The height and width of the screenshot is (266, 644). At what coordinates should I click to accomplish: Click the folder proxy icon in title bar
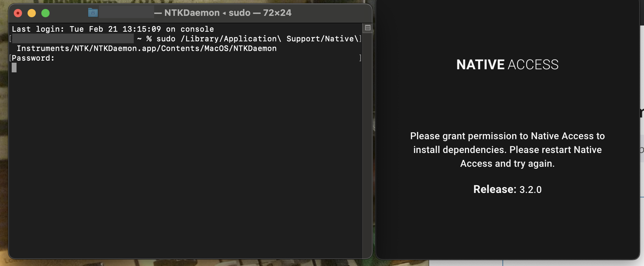point(93,13)
